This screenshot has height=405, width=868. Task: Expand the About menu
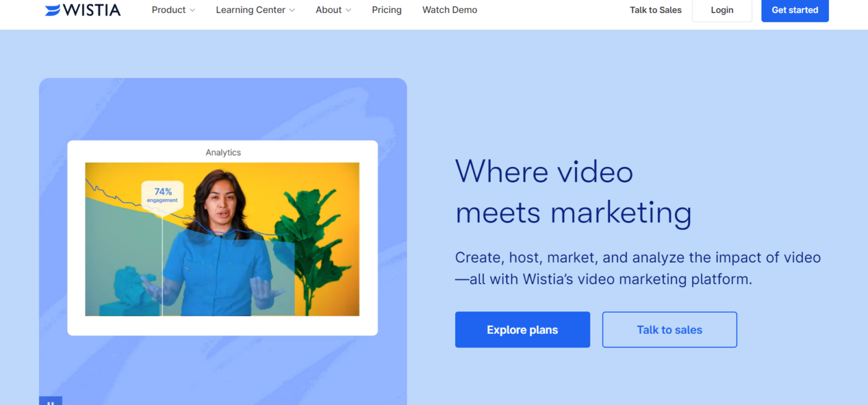(329, 10)
